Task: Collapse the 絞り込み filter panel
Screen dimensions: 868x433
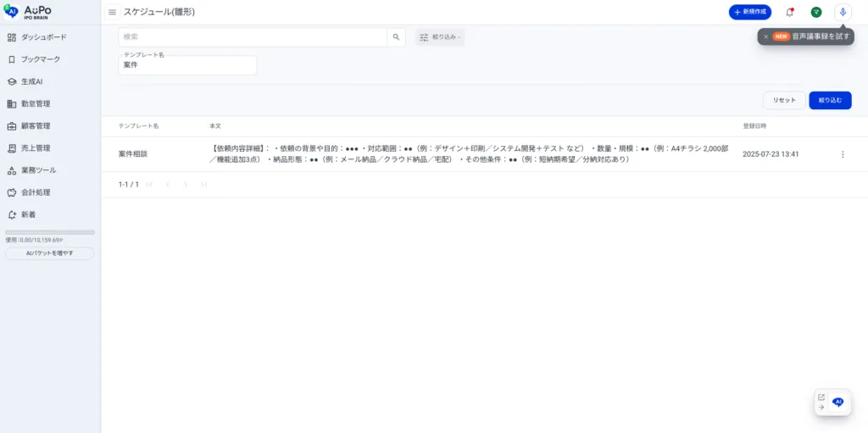Action: pyautogui.click(x=440, y=37)
